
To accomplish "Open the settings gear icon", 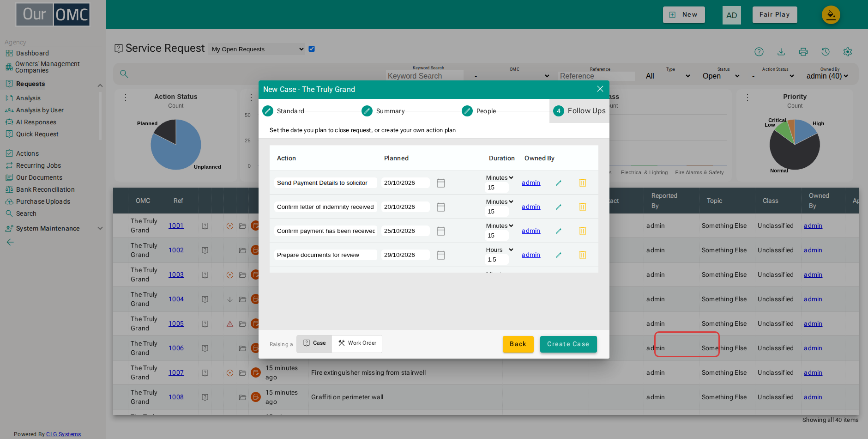I will 848,52.
